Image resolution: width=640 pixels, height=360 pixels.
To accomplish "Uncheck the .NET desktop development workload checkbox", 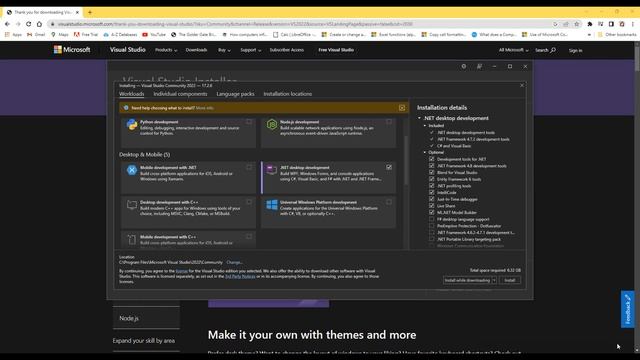I will point(389,167).
